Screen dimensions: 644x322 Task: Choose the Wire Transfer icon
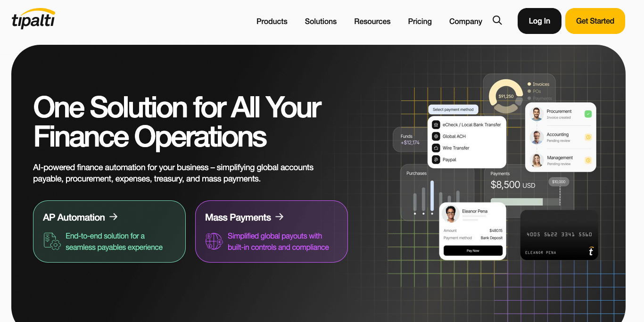436,148
